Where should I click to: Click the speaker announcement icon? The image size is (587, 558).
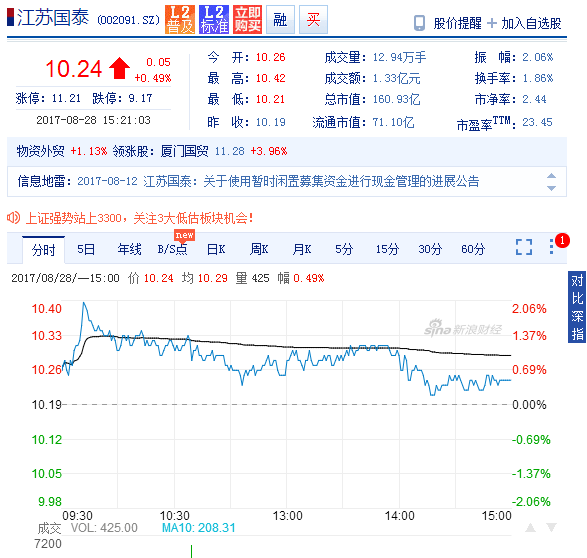point(13,217)
